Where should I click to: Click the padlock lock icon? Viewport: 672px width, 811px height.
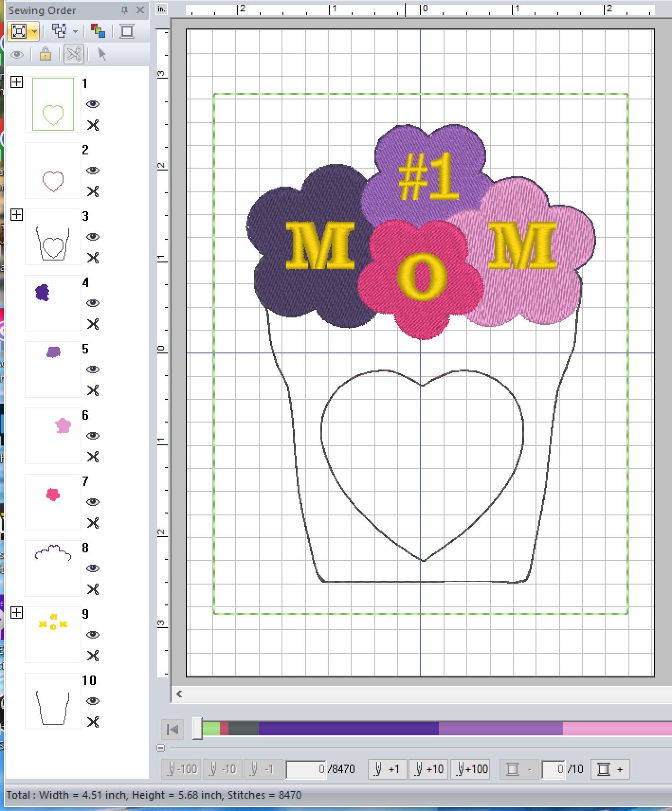click(x=45, y=54)
